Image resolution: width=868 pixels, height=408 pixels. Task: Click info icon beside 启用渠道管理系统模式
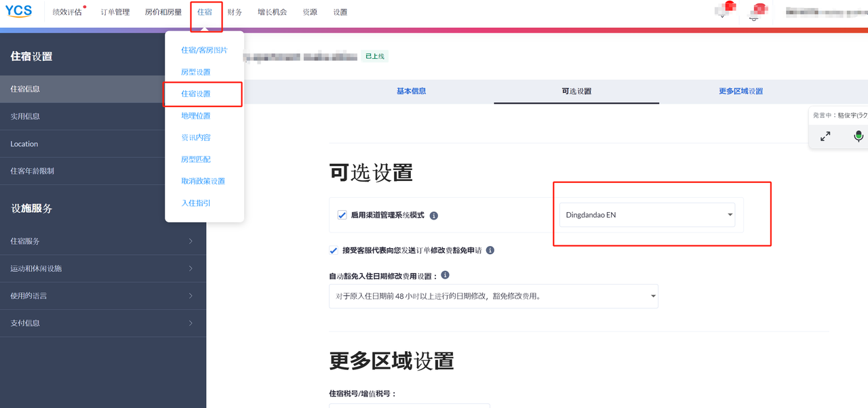[434, 216]
